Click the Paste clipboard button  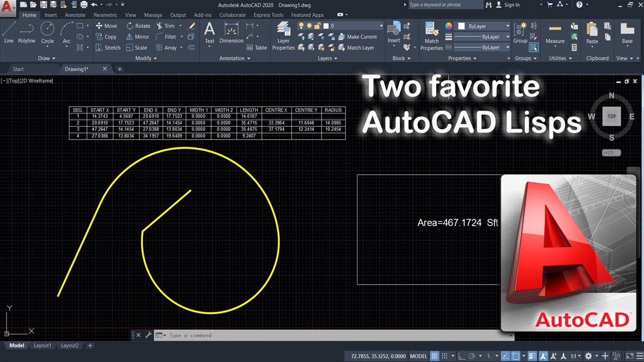pos(592,33)
